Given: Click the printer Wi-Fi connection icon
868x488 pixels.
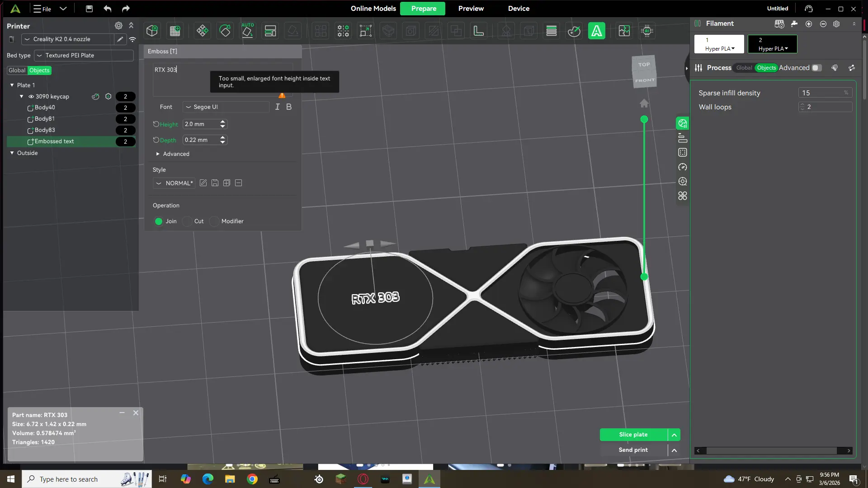Looking at the screenshot, I should point(132,39).
